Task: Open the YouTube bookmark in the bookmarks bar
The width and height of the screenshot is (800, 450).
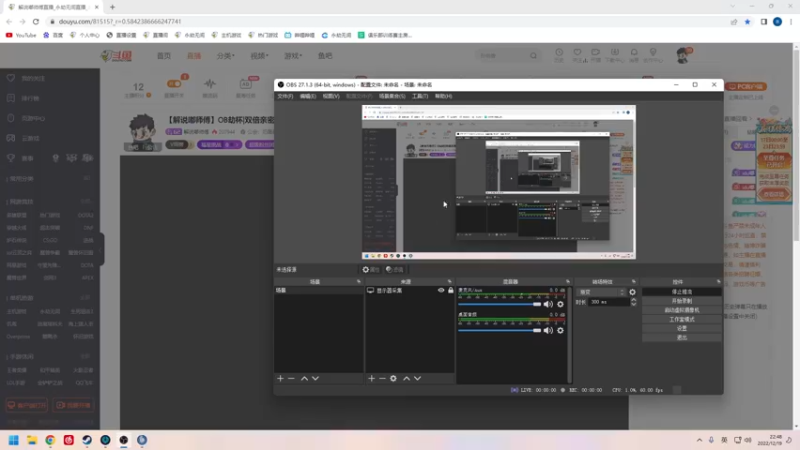Action: (21, 35)
